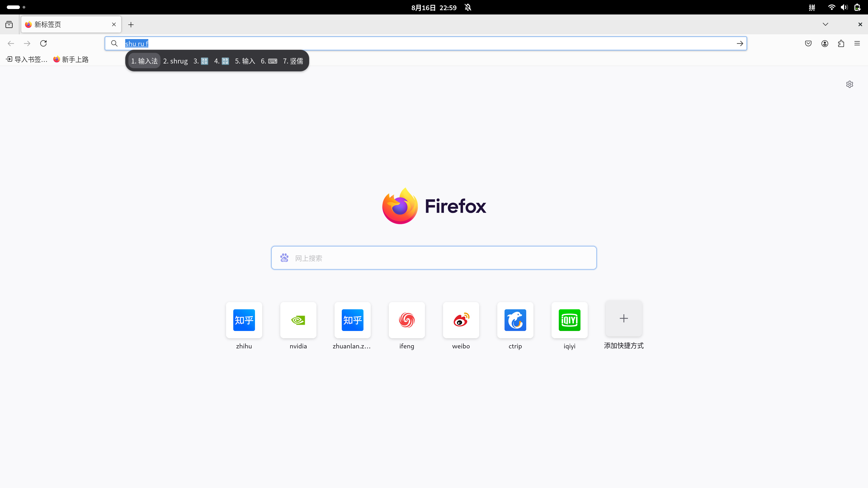Screen dimensions: 868x488
Task: Click the go arrow in address bar
Action: tap(740, 43)
